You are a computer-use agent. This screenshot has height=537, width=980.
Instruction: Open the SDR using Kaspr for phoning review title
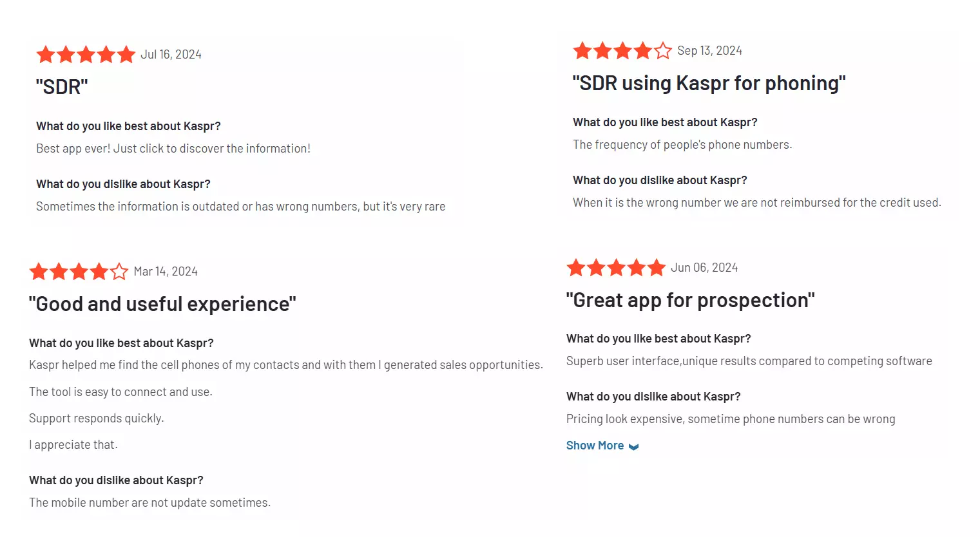tap(709, 82)
